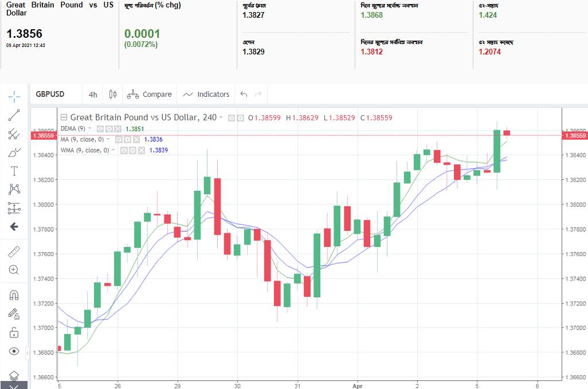The height and width of the screenshot is (389, 588).
Task: Select the crosshair cursor tool
Action: [x=14, y=96]
